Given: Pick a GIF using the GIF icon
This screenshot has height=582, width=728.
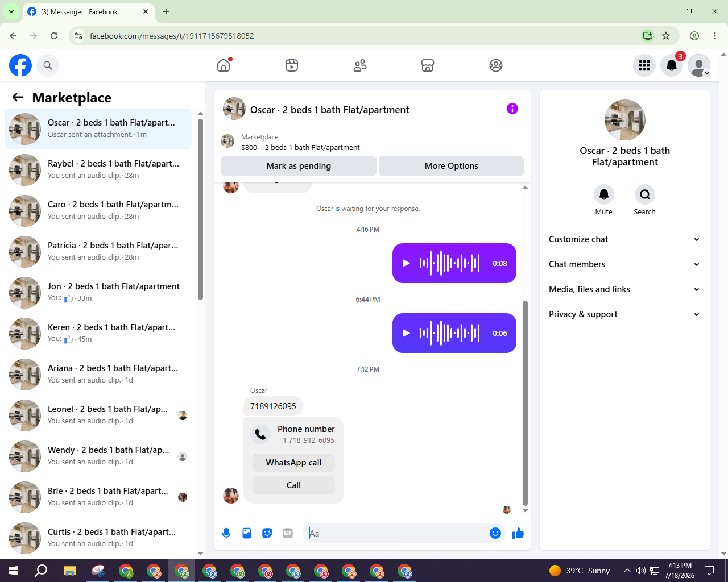Looking at the screenshot, I should [288, 533].
